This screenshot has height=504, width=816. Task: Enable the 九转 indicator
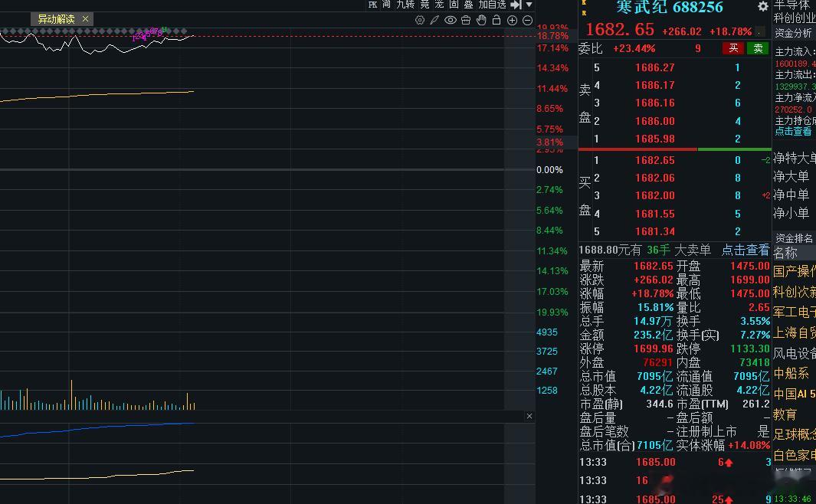point(405,5)
